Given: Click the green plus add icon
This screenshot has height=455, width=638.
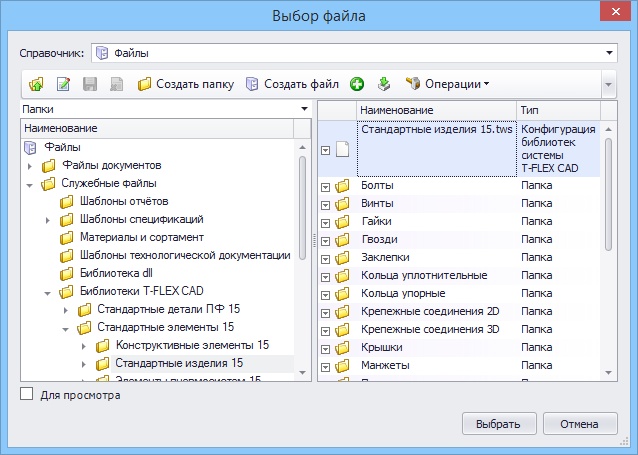Looking at the screenshot, I should tap(357, 84).
